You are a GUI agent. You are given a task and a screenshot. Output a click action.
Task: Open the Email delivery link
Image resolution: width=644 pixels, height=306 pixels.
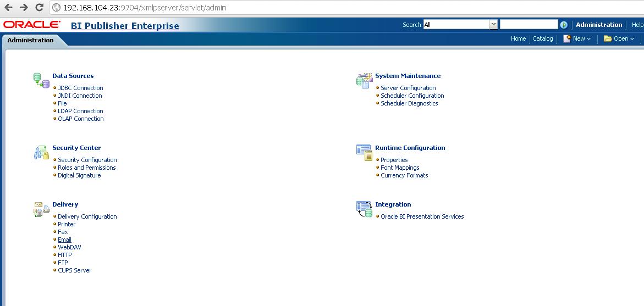[x=64, y=240]
